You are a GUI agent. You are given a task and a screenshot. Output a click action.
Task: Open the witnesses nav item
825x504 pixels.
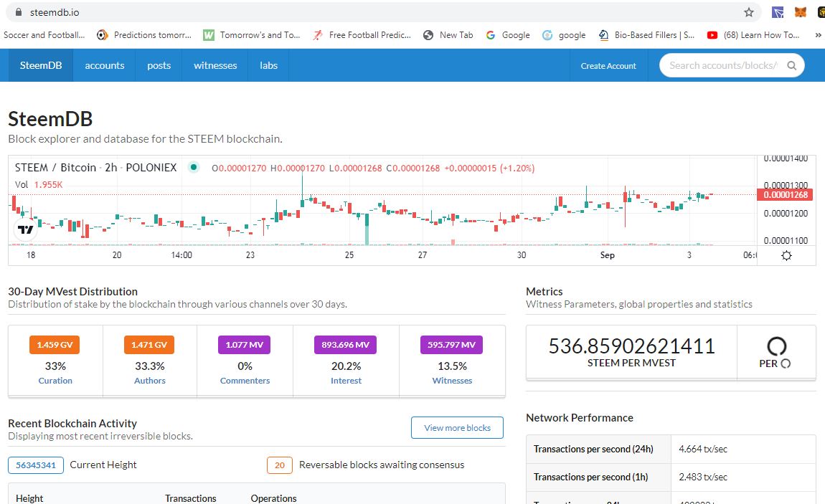[215, 66]
